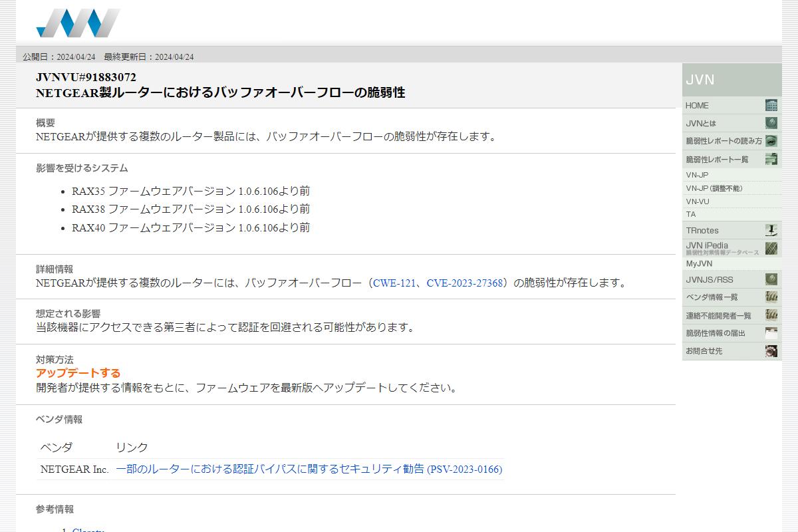
Task: Click the RAX35 firmware version list item
Action: (x=191, y=192)
